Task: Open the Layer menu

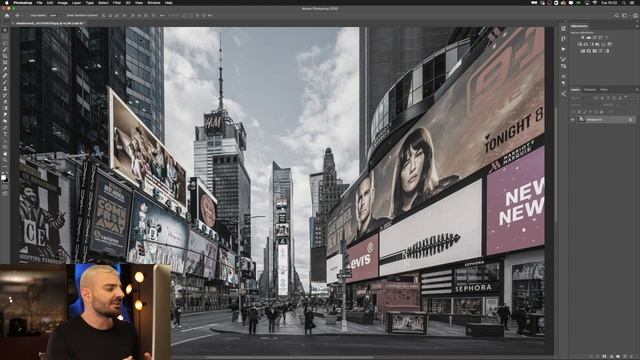Action: tap(76, 2)
